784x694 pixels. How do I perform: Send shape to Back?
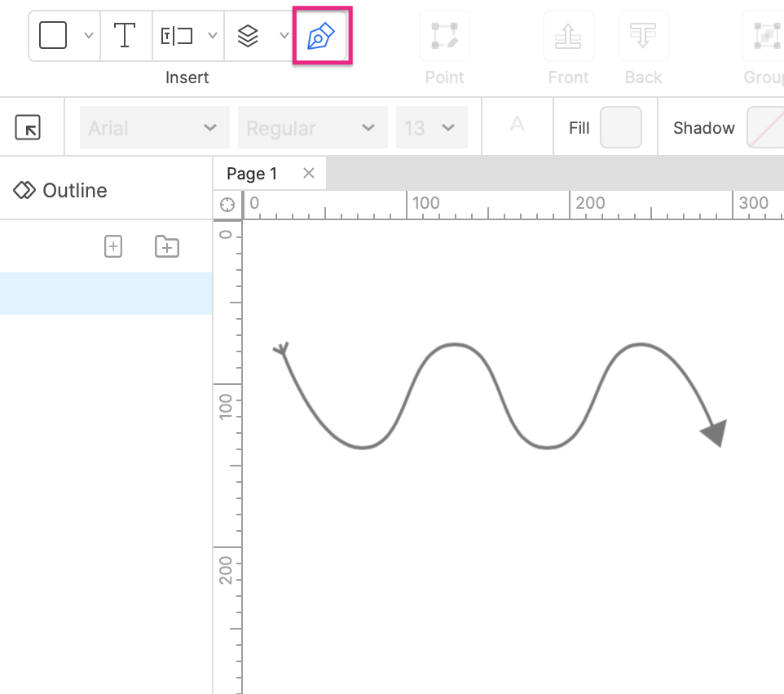pos(643,35)
